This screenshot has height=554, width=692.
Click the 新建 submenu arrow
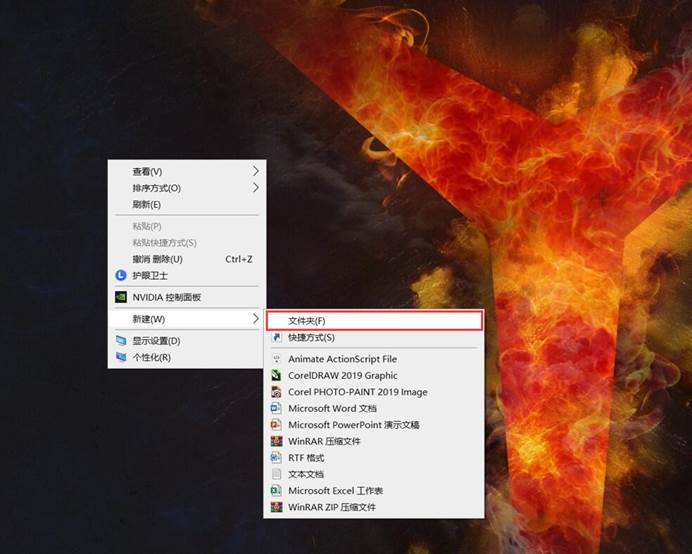click(255, 319)
